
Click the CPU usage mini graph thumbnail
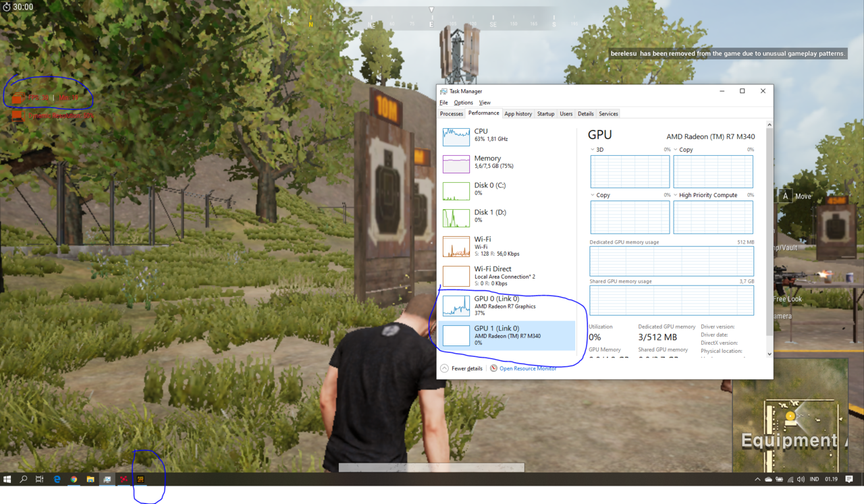[x=456, y=137]
